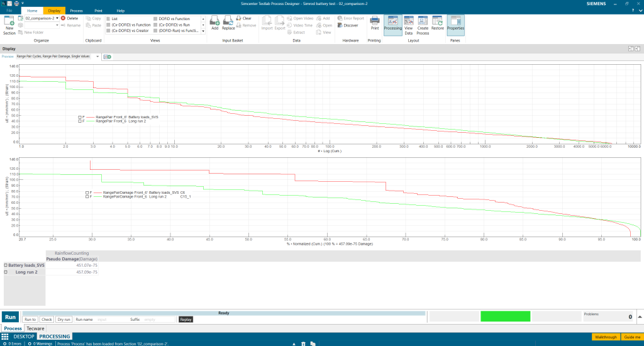
Task: Open the View Data layout
Action: [x=408, y=25]
